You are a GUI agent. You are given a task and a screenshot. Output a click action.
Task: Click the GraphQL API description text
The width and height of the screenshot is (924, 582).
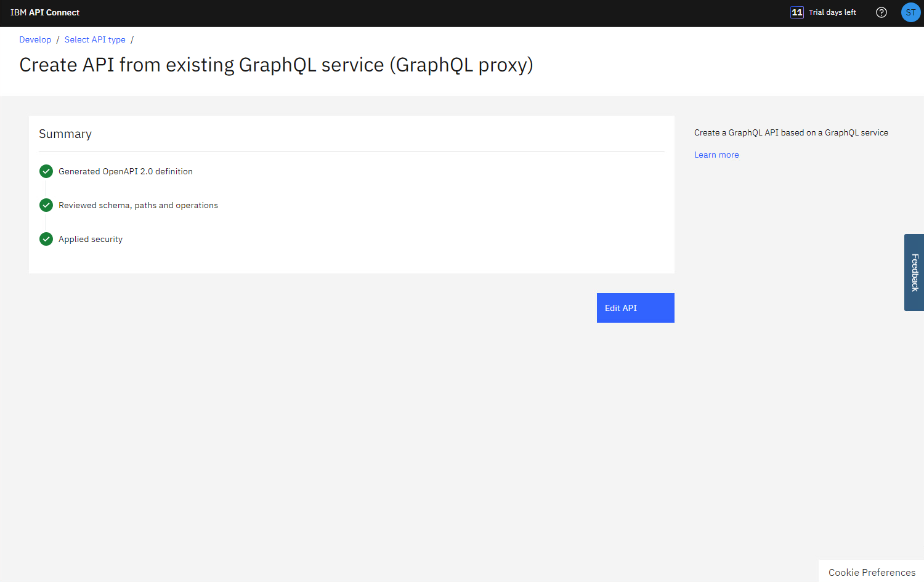[x=791, y=132]
